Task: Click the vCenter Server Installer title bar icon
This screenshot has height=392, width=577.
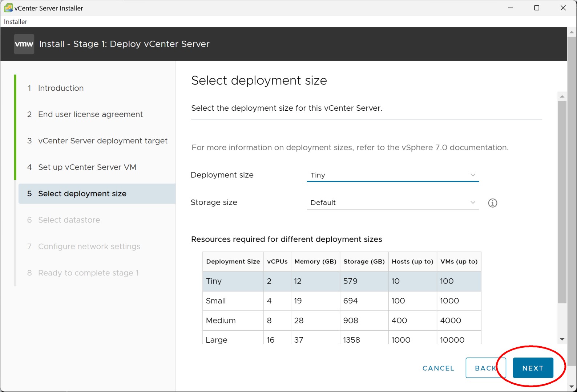Action: (8, 8)
